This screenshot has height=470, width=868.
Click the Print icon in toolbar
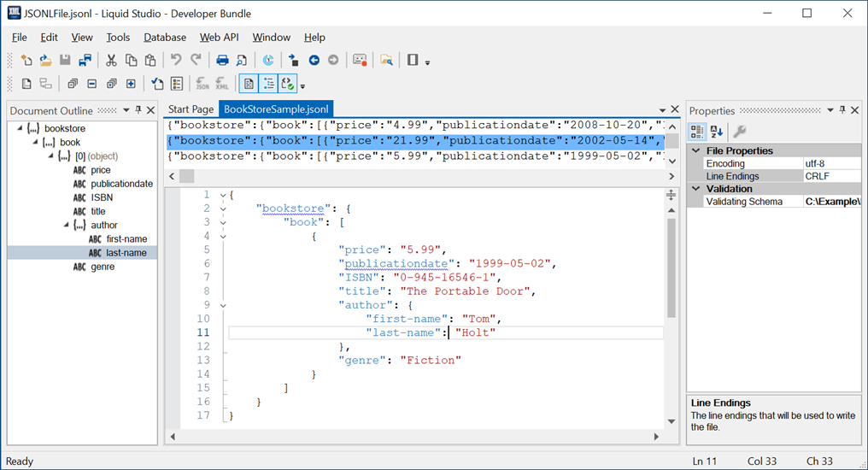point(222,60)
